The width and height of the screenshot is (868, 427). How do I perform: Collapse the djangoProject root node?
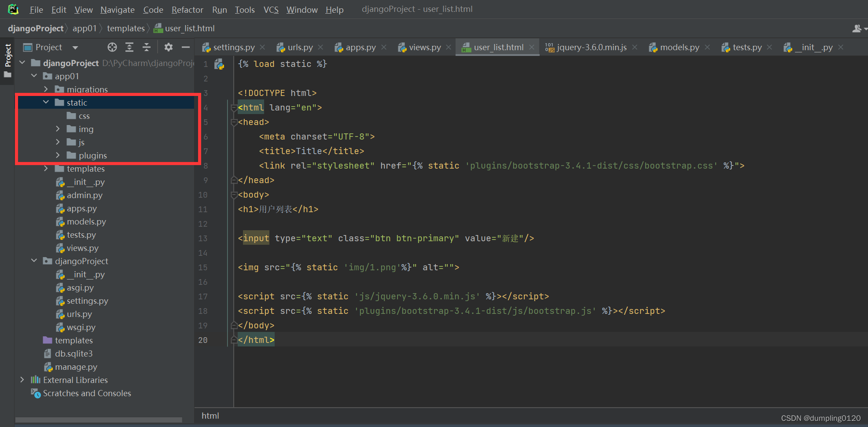22,63
